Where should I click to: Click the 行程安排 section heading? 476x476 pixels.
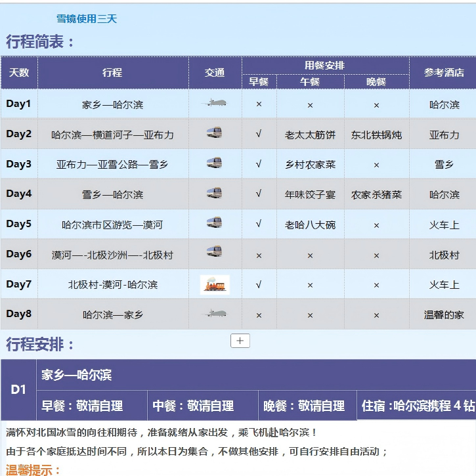click(x=39, y=344)
